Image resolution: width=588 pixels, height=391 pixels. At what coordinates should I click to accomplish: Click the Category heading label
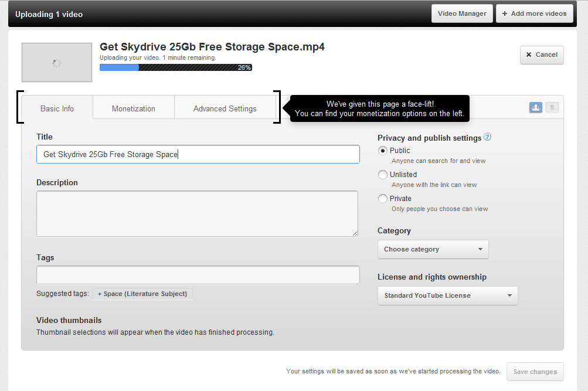394,231
